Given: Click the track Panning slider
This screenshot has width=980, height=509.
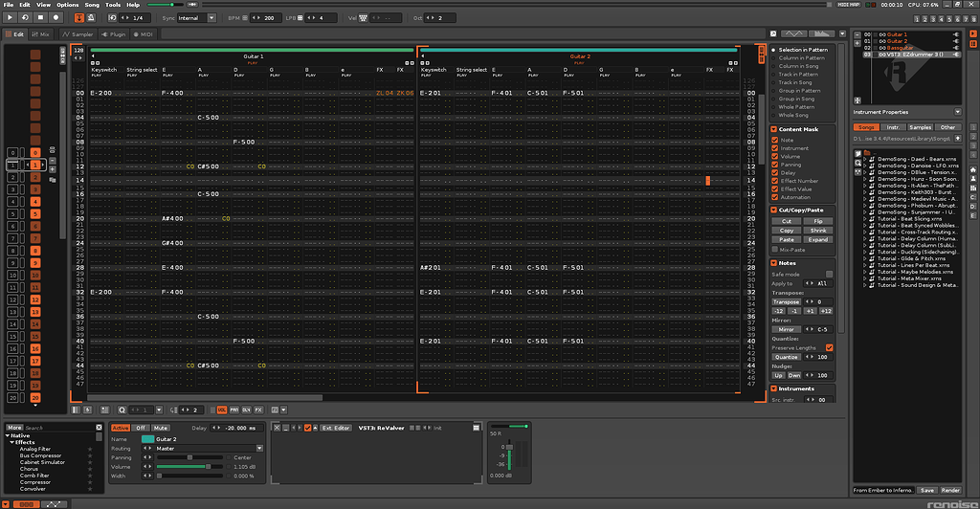Looking at the screenshot, I should (190, 457).
